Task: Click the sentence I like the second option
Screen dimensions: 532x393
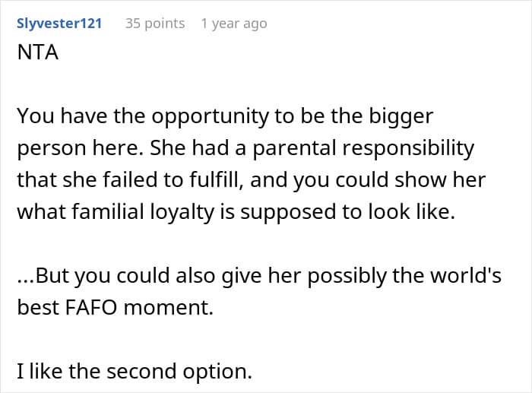Action: coord(135,371)
